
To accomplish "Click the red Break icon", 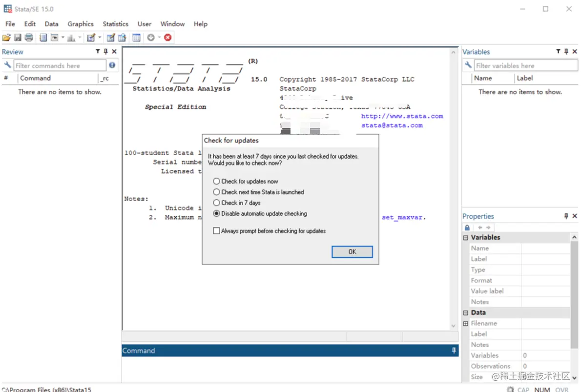I will tap(168, 38).
